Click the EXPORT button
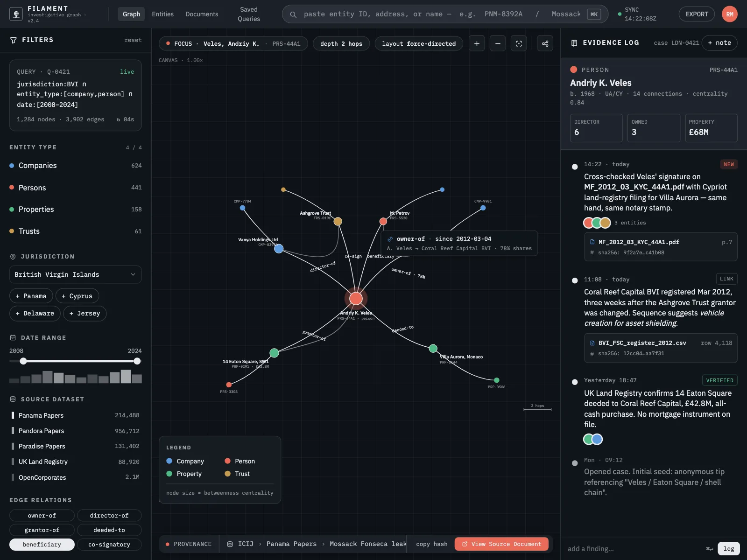The width and height of the screenshot is (747, 560). tap(697, 14)
